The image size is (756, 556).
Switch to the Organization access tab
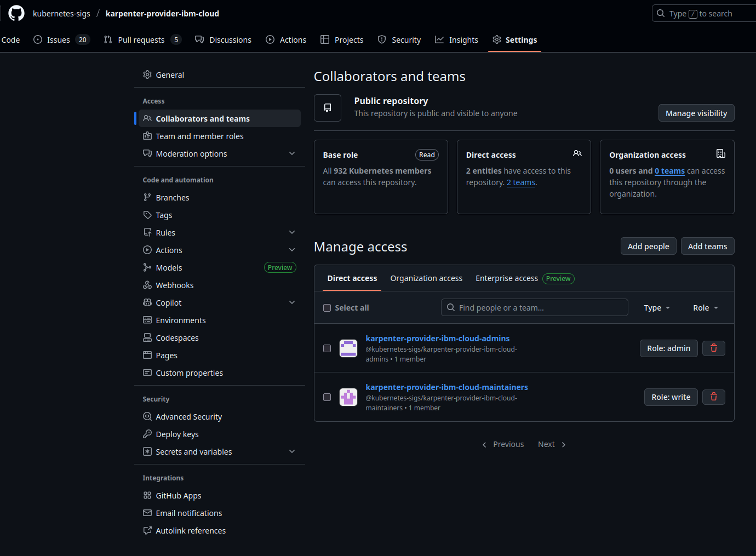pos(426,278)
